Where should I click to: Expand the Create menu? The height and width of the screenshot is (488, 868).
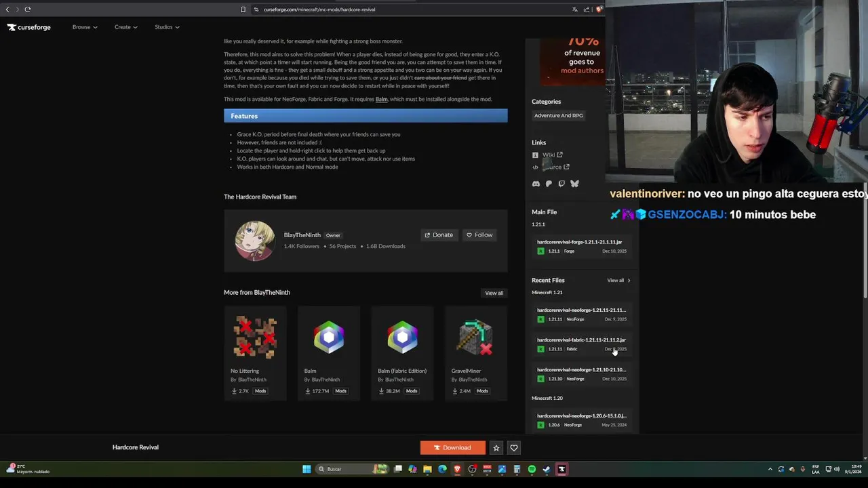click(x=126, y=27)
